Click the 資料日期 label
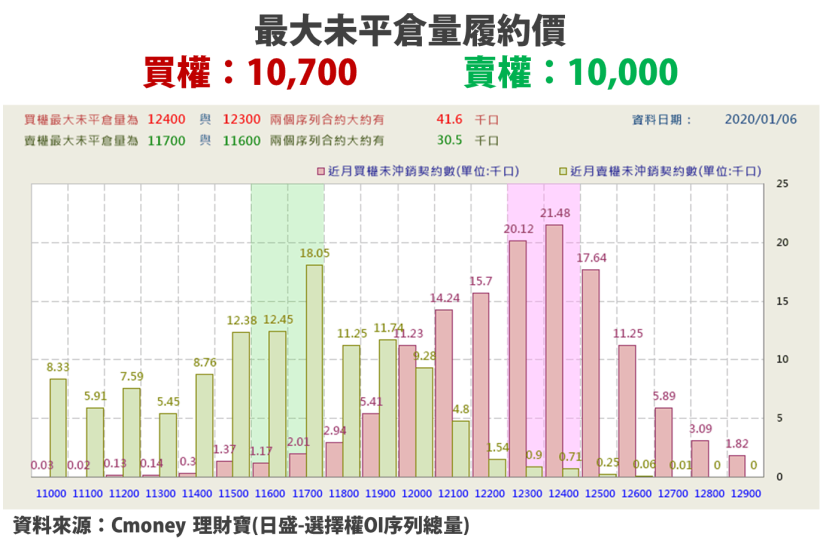 (x=662, y=120)
